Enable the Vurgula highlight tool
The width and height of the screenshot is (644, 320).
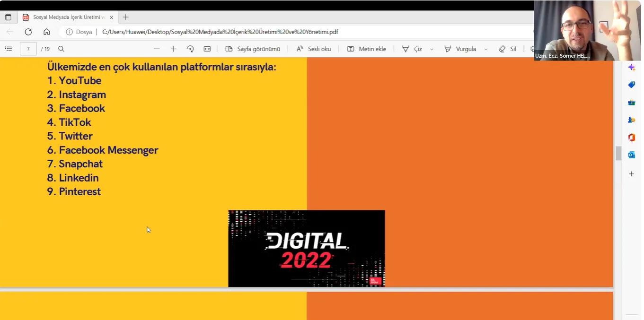(460, 49)
